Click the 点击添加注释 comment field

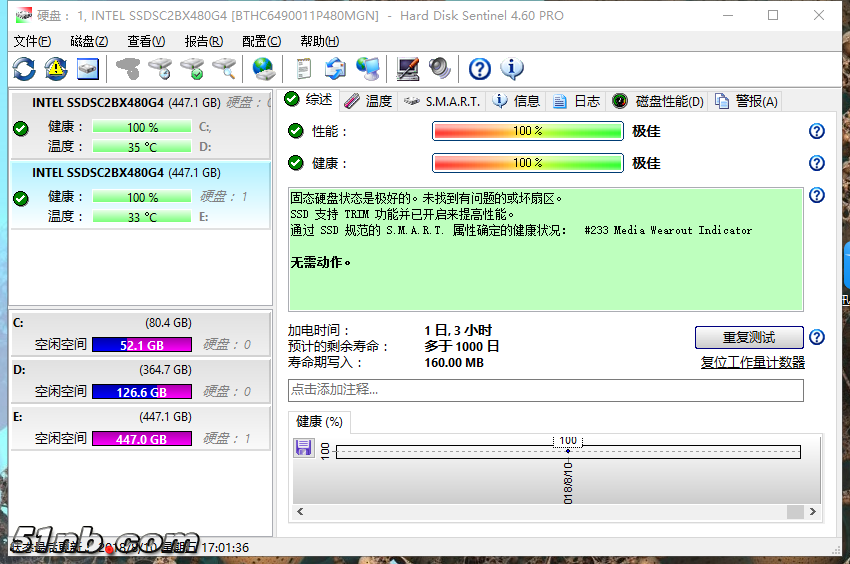(x=545, y=390)
